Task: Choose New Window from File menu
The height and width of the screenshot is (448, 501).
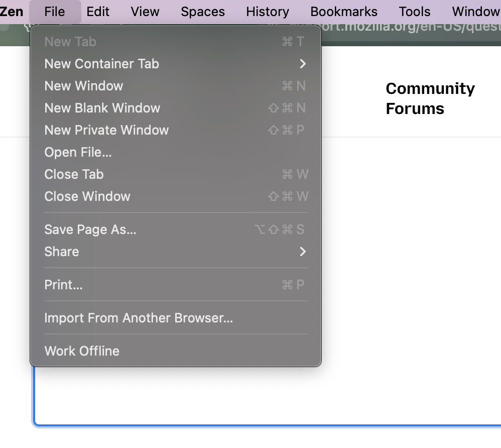Action: tap(175, 86)
